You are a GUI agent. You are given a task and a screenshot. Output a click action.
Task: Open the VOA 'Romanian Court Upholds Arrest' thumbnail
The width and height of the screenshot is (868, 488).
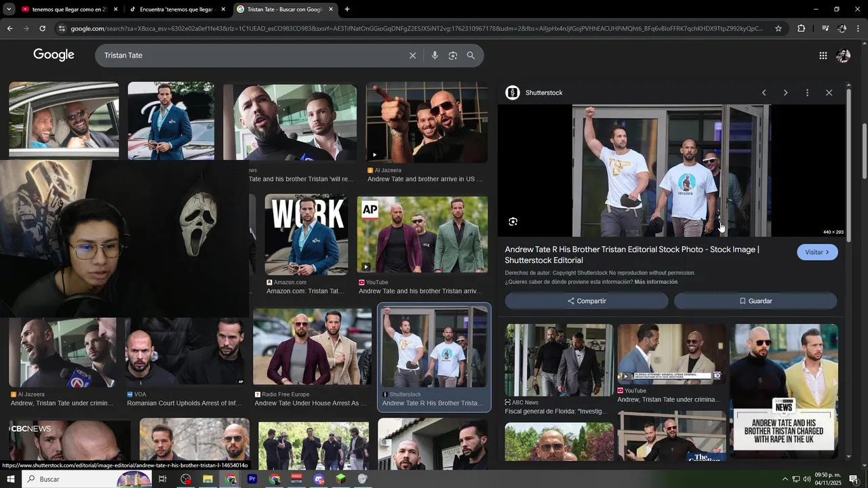pos(184,352)
